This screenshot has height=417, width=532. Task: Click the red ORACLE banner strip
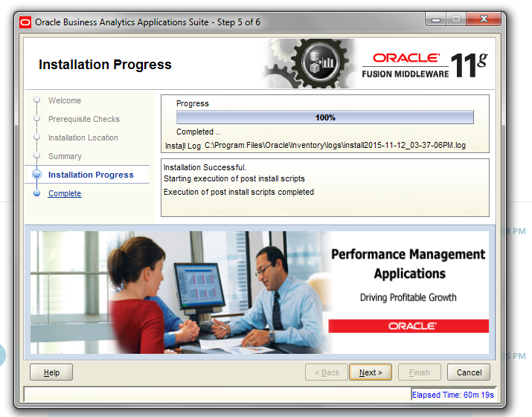408,326
